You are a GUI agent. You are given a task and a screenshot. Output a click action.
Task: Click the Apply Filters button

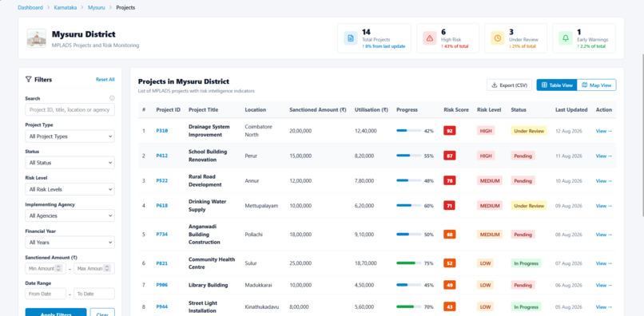[56, 313]
